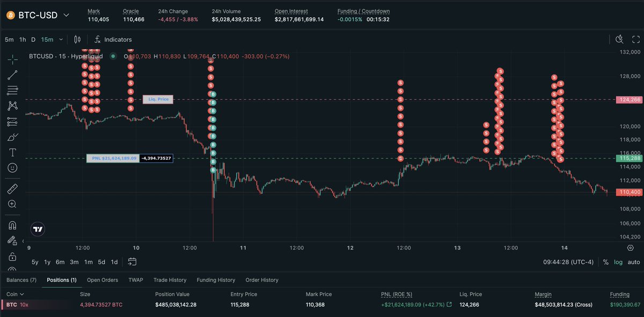Enter fullscreen chart mode
Screen dimensions: 644x317
coord(635,39)
